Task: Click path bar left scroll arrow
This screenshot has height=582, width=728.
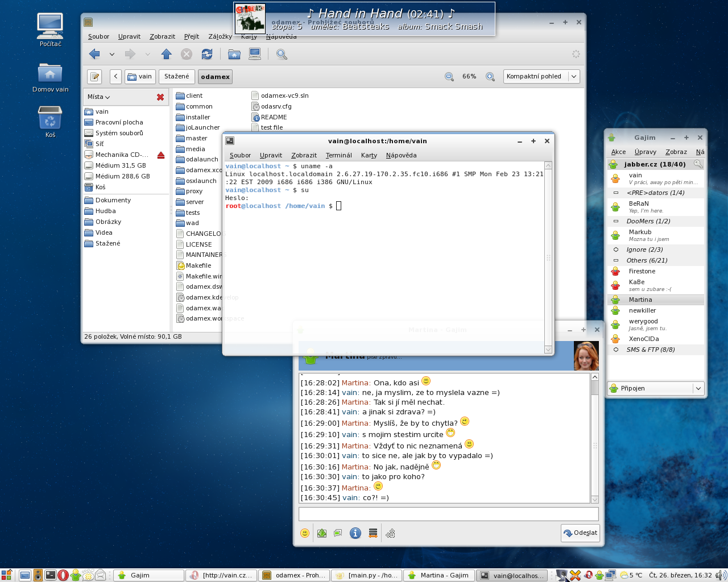Action: coord(115,76)
